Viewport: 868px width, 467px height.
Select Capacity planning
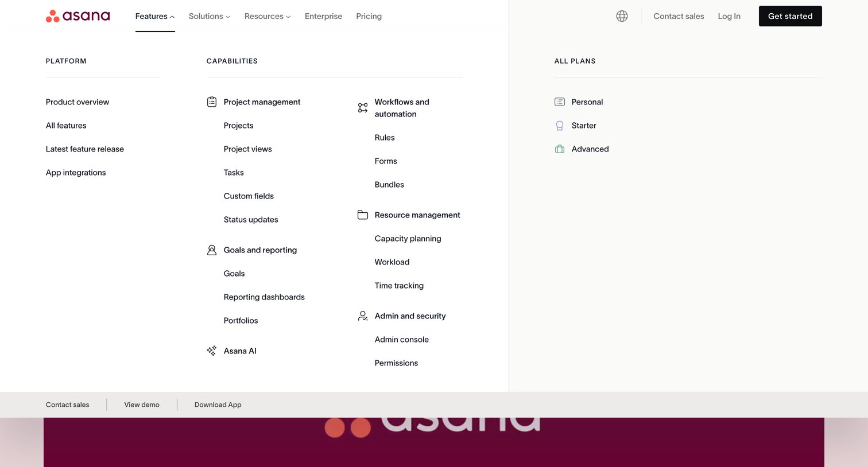click(408, 239)
